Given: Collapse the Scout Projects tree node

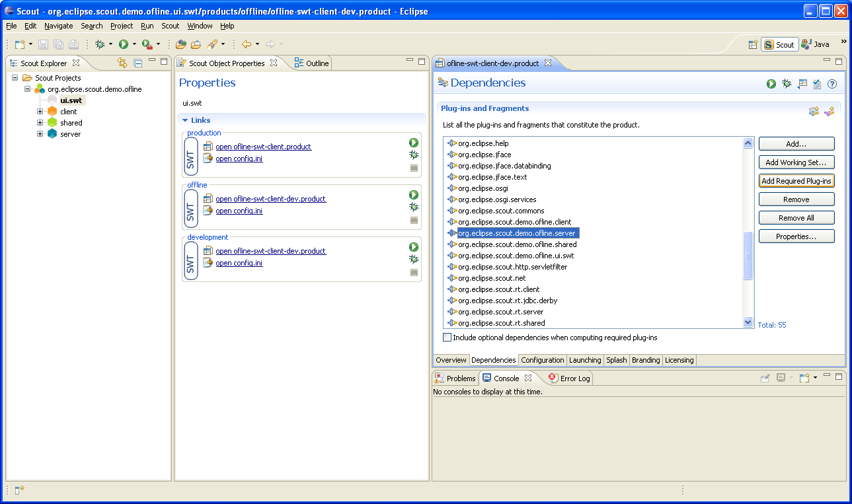Looking at the screenshot, I should 15,78.
